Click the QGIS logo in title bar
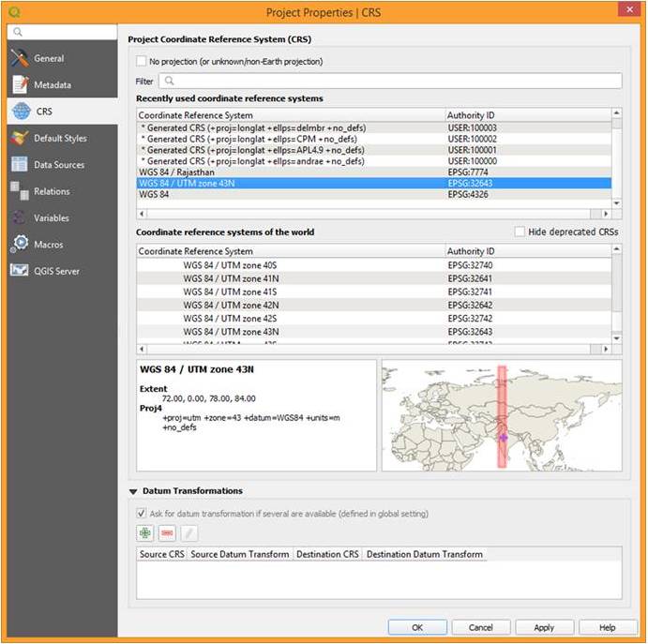648x644 pixels. 14,12
